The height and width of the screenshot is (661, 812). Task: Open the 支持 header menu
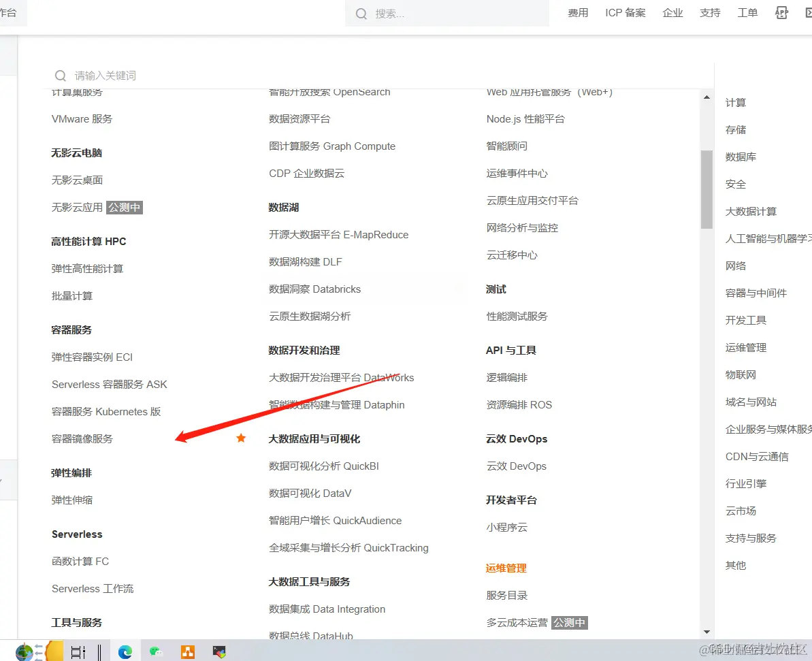click(710, 13)
